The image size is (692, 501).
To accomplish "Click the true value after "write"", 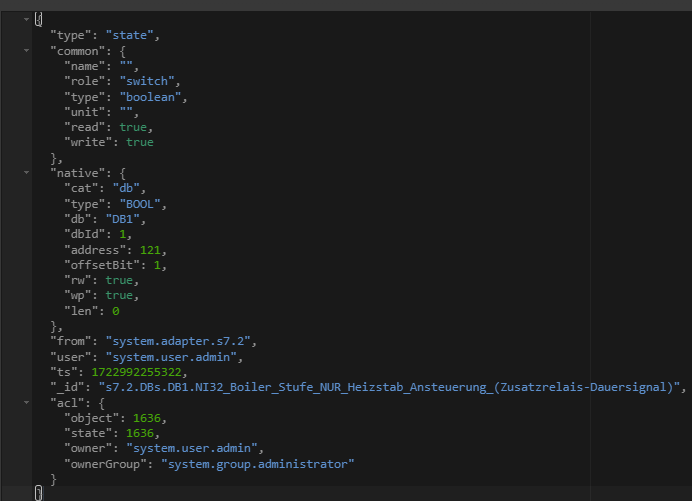I will point(140,142).
